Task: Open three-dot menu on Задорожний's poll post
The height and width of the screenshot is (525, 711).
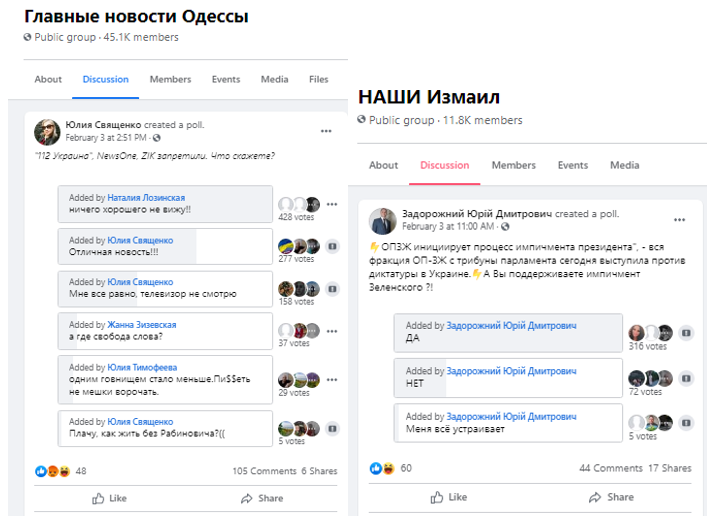Action: point(680,219)
